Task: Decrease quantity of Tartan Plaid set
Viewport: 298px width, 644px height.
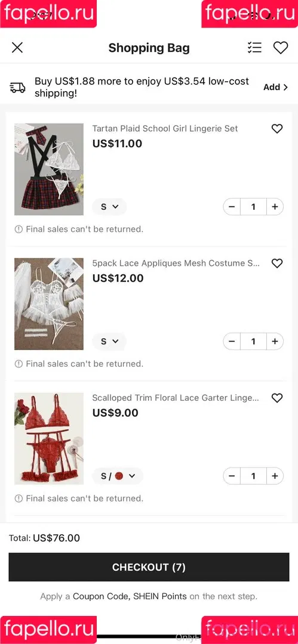Action: [x=232, y=206]
